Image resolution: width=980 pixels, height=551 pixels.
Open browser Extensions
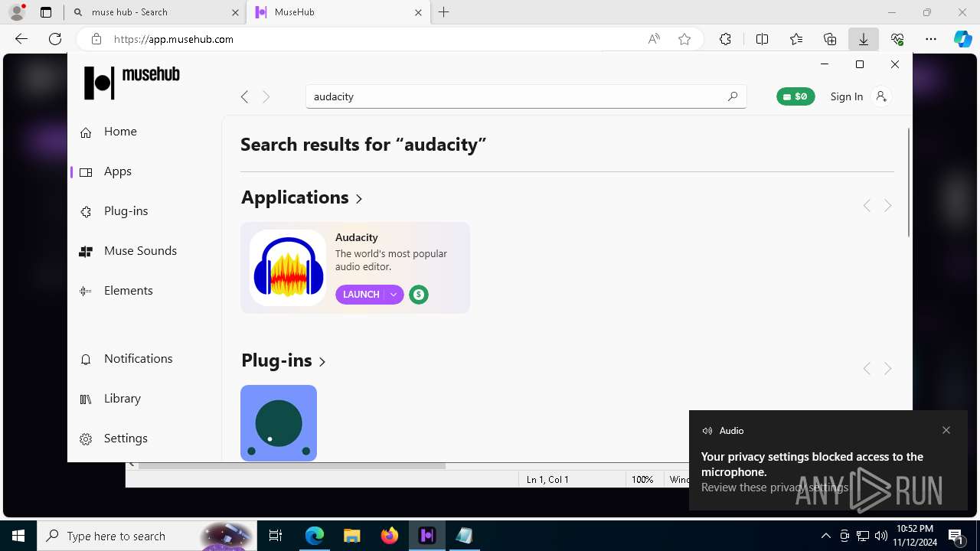pyautogui.click(x=725, y=39)
